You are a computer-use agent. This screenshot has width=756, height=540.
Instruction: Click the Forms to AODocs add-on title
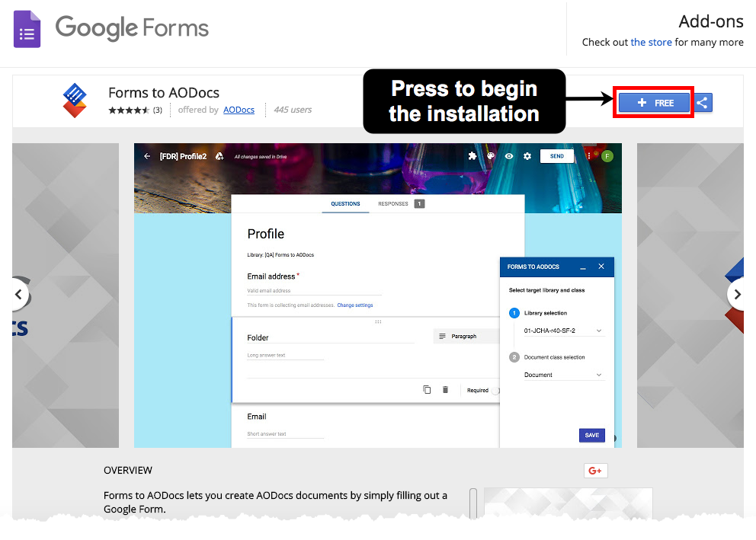click(x=164, y=92)
